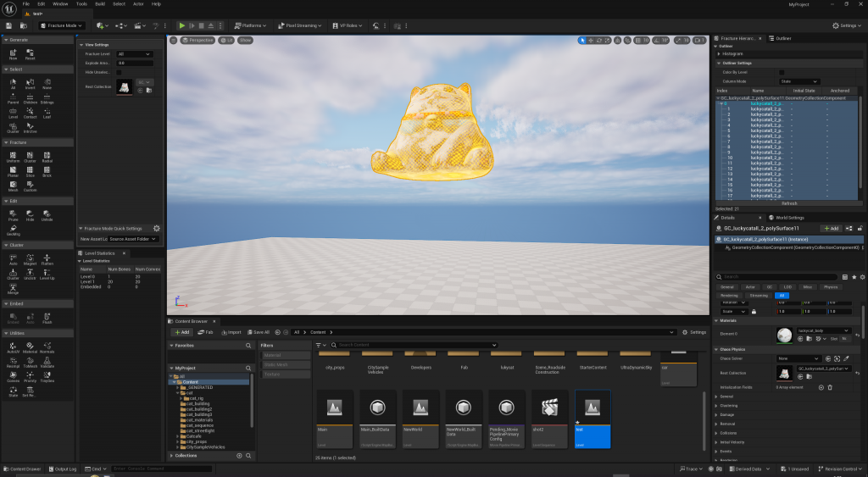The width and height of the screenshot is (868, 477).
Task: Open Fracture Mode Quick Settings gear
Action: coord(157,228)
